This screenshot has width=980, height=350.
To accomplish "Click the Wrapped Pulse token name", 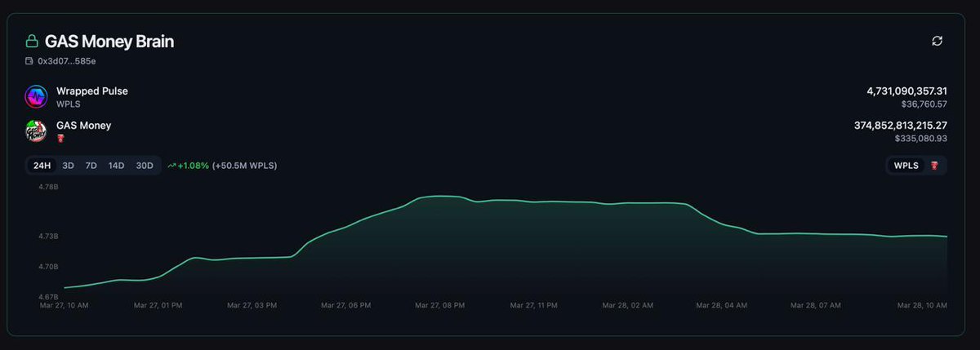I will point(92,91).
